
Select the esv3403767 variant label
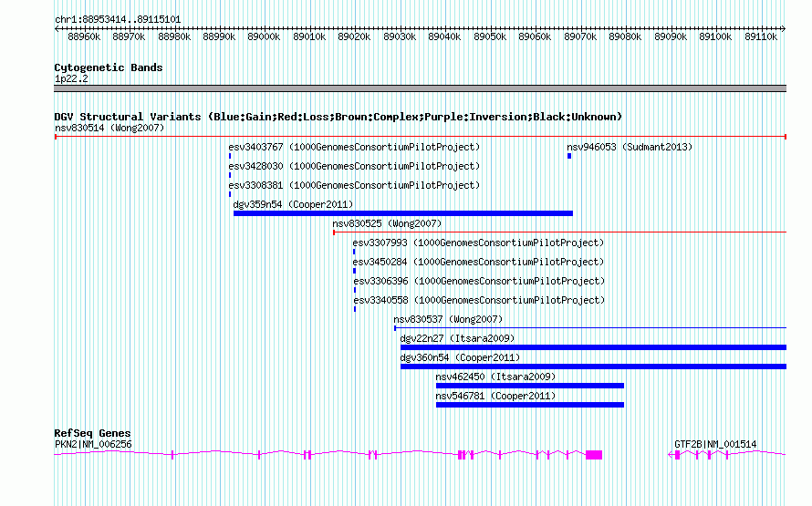tap(354, 147)
